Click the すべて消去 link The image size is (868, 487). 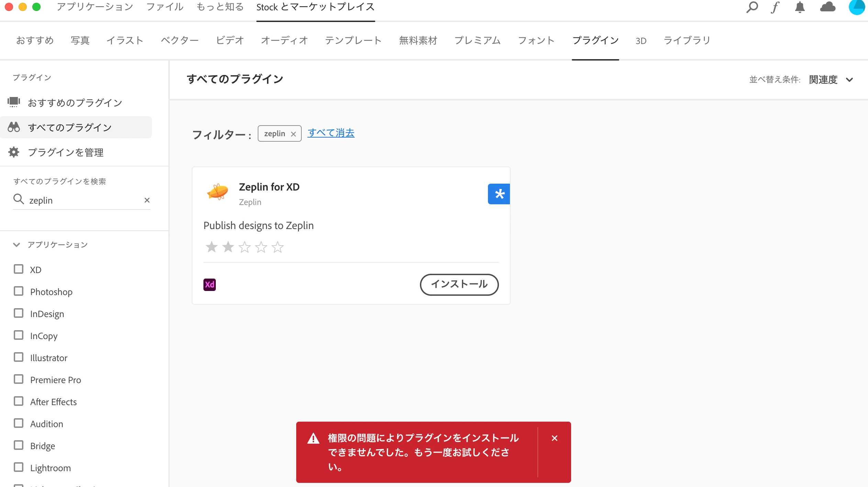point(331,133)
